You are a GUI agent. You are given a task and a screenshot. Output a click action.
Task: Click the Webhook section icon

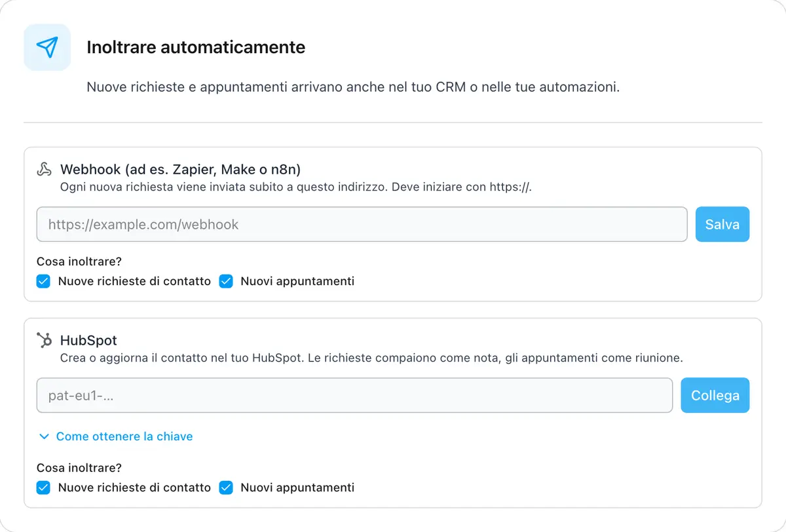click(x=44, y=169)
